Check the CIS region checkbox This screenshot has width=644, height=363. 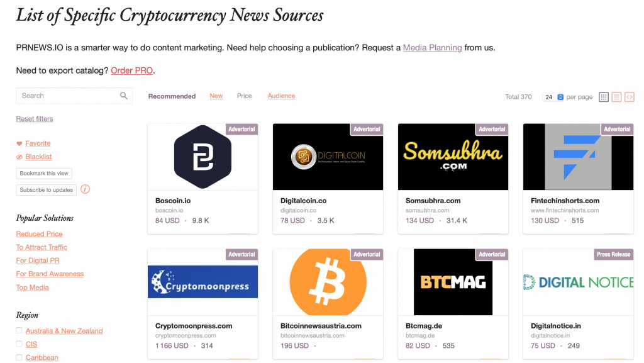click(19, 343)
